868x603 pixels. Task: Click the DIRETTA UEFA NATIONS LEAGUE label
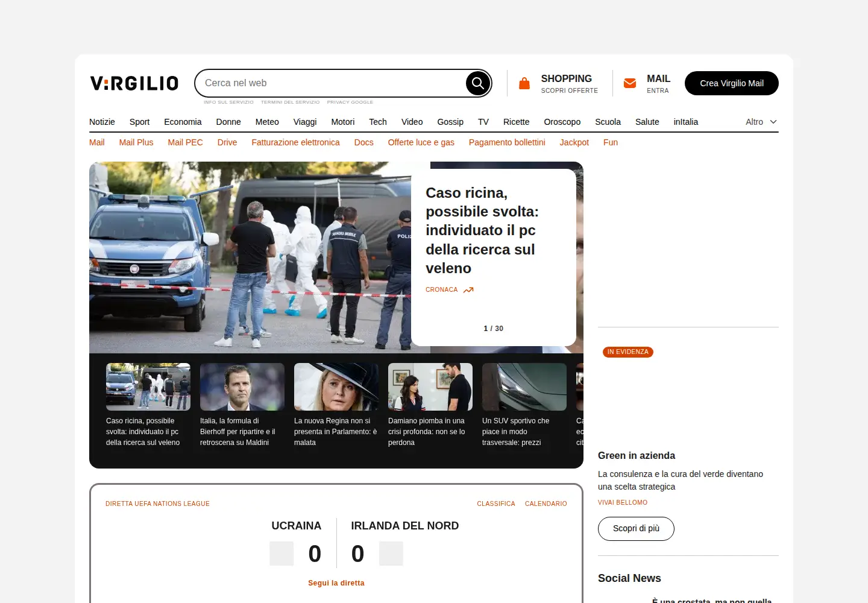point(157,504)
